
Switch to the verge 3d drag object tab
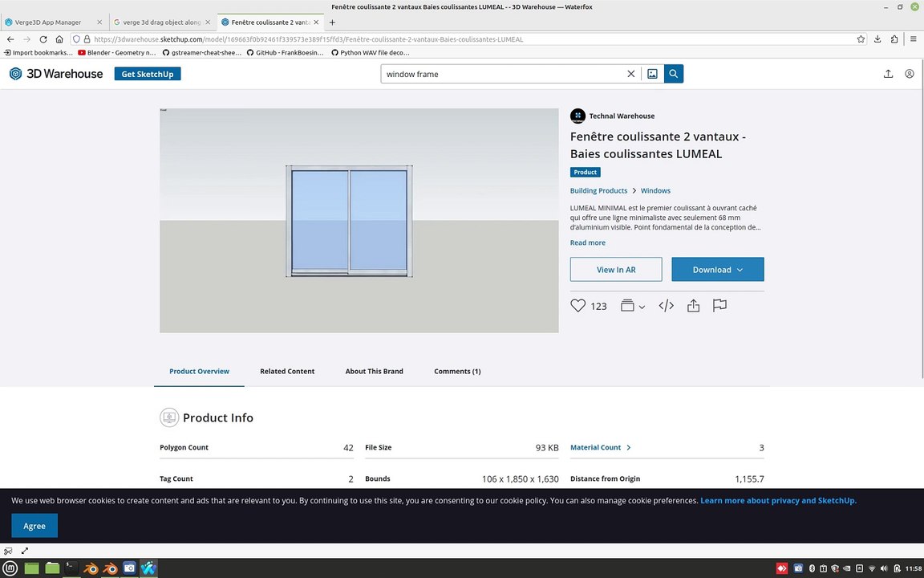click(x=160, y=22)
